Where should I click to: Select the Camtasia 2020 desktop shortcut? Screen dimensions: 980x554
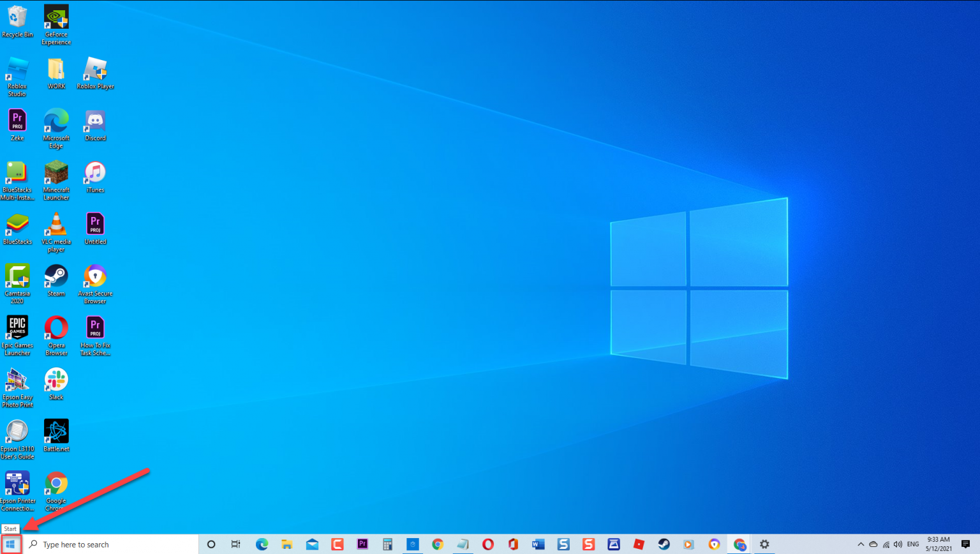click(x=17, y=284)
